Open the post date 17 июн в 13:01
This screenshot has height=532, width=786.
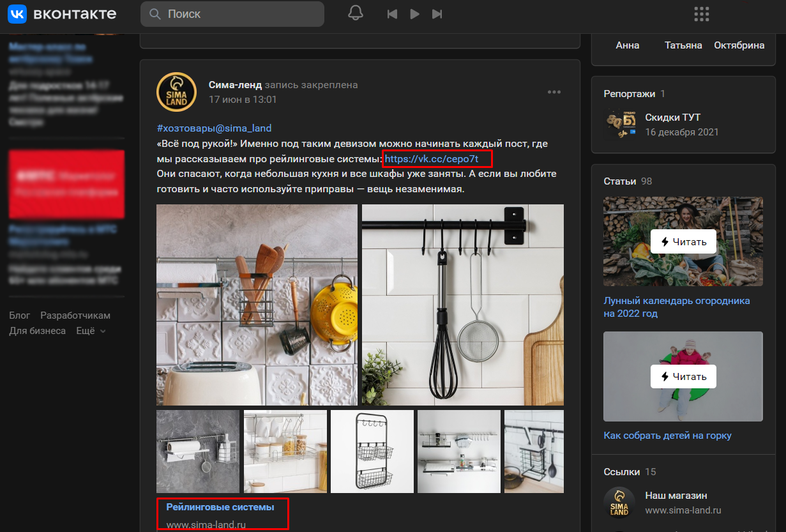coord(243,100)
